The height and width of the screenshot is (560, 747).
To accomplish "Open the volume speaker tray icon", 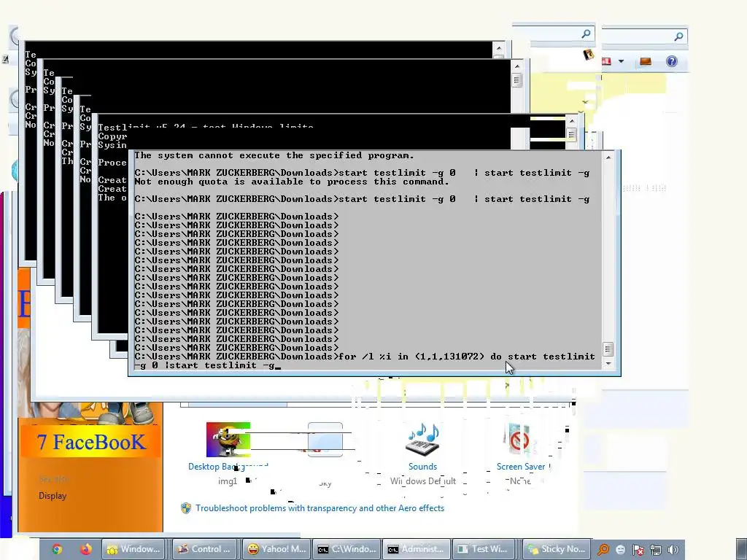I will pos(673,550).
